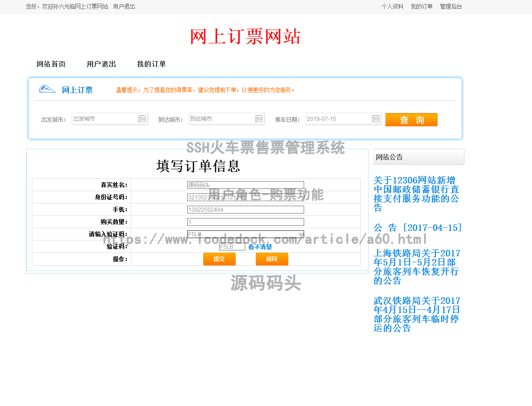Open calendar icon in departure city field
532x406 pixels.
click(x=142, y=119)
